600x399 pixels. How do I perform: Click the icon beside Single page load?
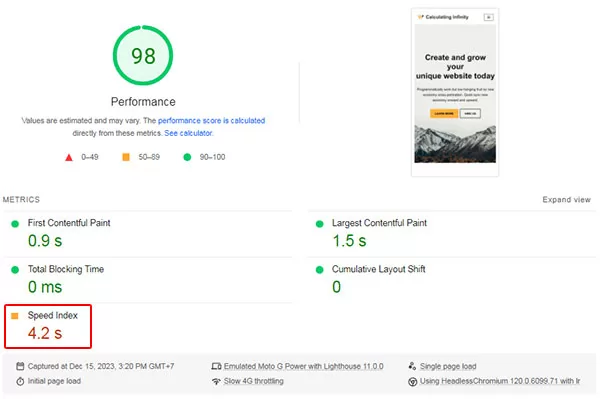412,366
